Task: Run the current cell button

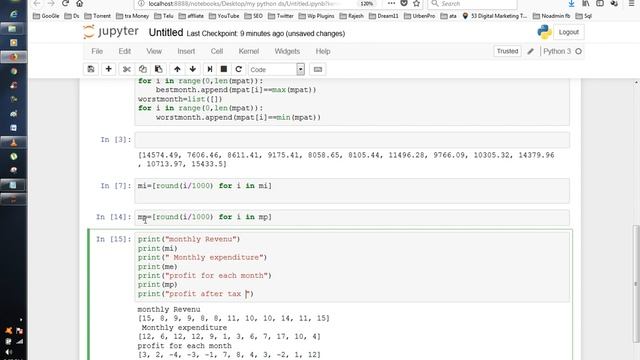Action: (210, 69)
